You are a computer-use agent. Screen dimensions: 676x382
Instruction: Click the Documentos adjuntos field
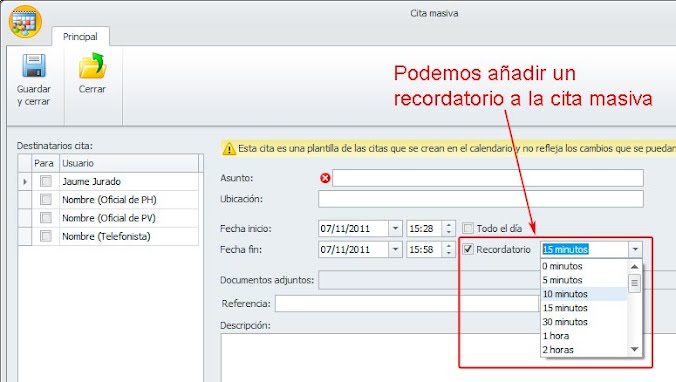point(429,280)
